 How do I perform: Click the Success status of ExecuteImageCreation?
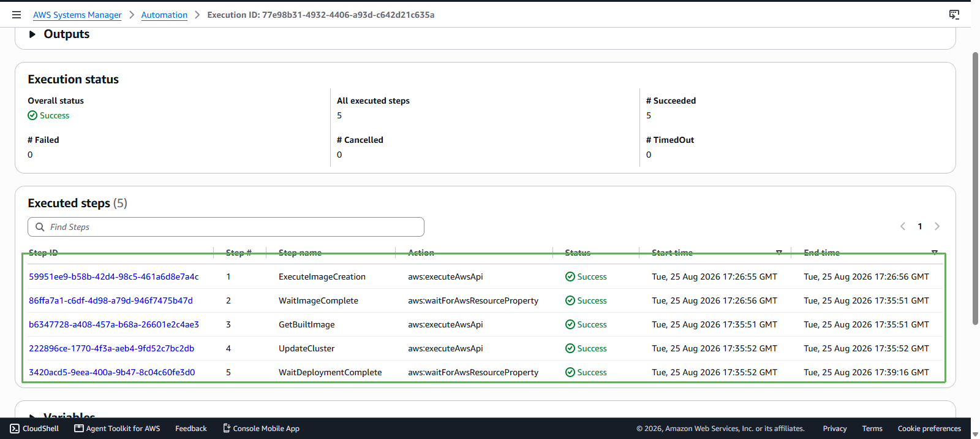click(586, 277)
